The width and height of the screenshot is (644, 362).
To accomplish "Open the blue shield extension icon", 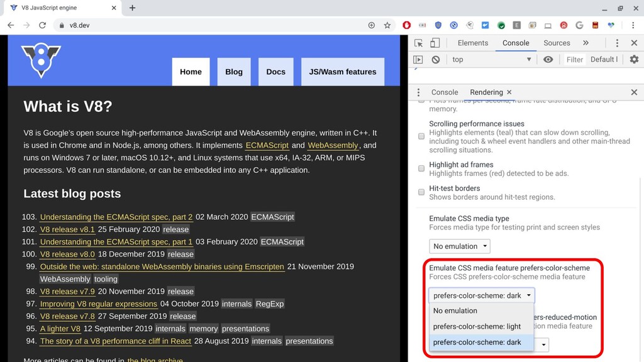I will (x=438, y=25).
